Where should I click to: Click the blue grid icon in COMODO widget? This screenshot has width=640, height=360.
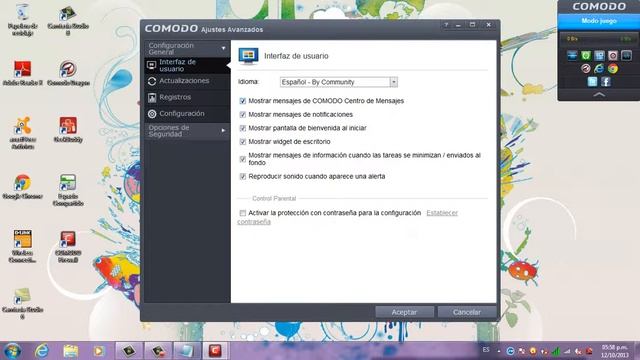[599, 56]
